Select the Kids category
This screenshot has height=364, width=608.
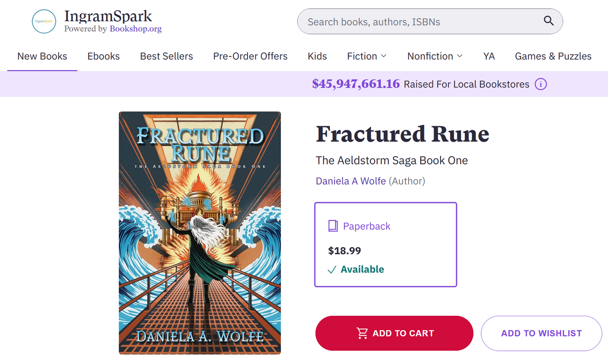[317, 56]
